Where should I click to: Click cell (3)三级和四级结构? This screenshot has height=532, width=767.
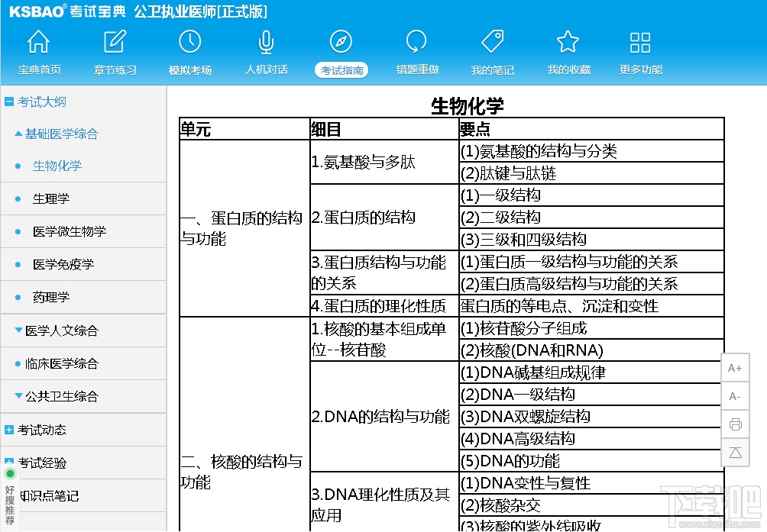[x=591, y=240]
